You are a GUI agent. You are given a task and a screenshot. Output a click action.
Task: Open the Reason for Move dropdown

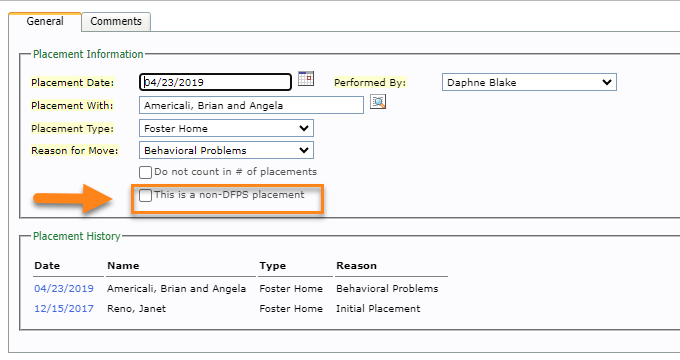coord(226,151)
